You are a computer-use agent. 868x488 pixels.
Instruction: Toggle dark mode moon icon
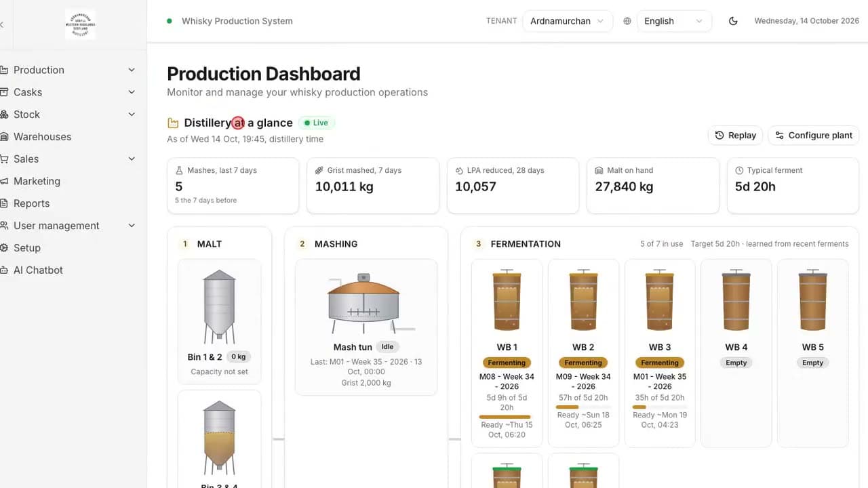[733, 21]
